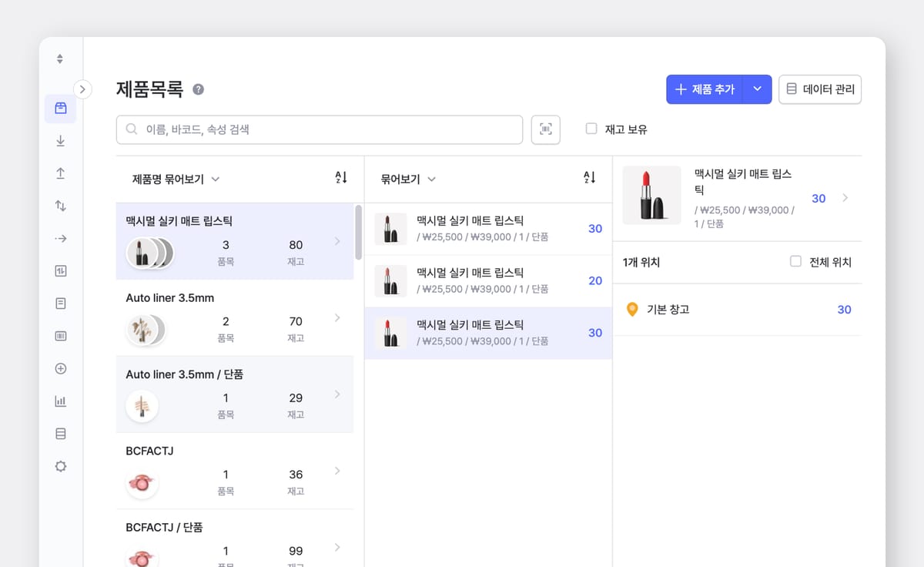This screenshot has width=924, height=567.
Task: Check the 전체 위치 checkbox
Action: [795, 261]
